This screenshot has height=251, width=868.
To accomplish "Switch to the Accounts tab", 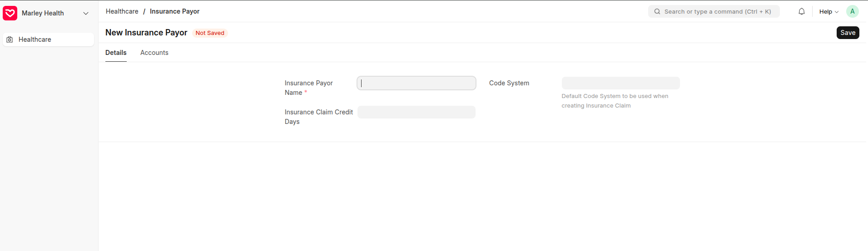I will point(154,53).
